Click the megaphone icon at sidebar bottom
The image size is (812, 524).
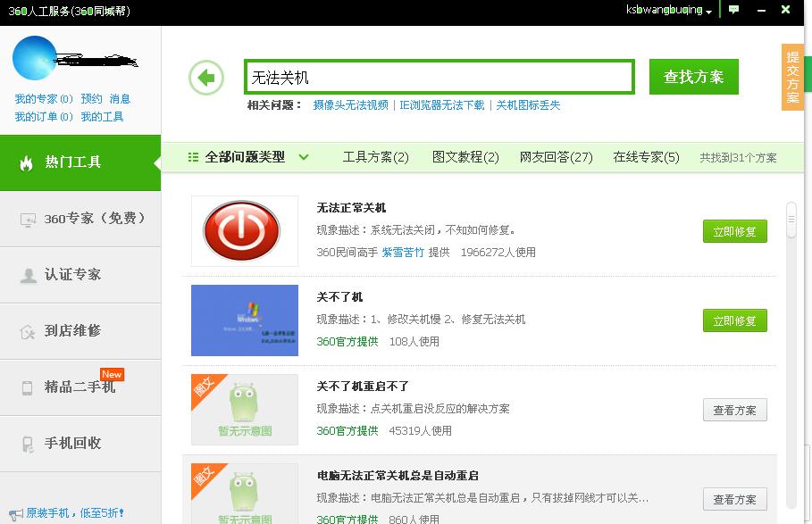coord(16,514)
